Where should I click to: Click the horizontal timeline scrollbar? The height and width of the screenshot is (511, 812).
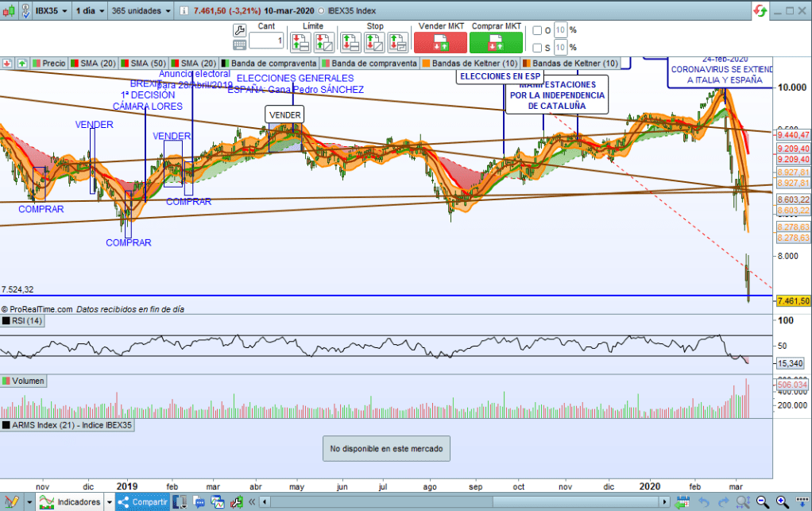click(x=461, y=502)
